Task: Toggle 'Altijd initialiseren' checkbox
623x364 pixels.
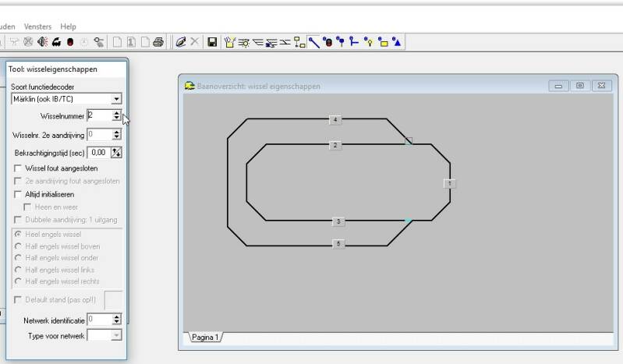Action: coord(19,193)
